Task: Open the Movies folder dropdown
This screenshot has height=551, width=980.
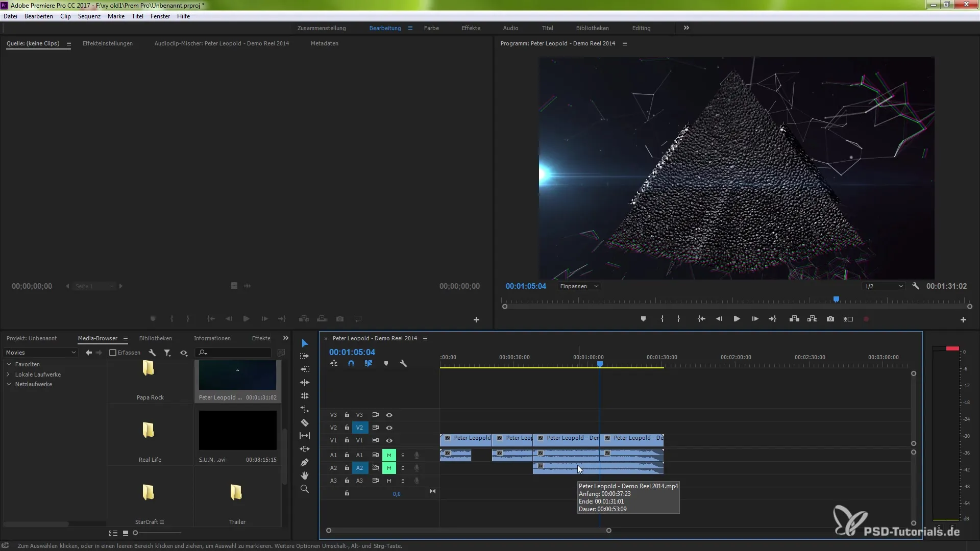Action: [x=40, y=353]
